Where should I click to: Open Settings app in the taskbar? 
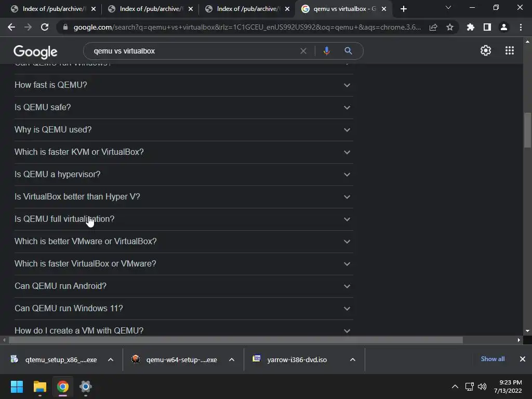coord(86,387)
